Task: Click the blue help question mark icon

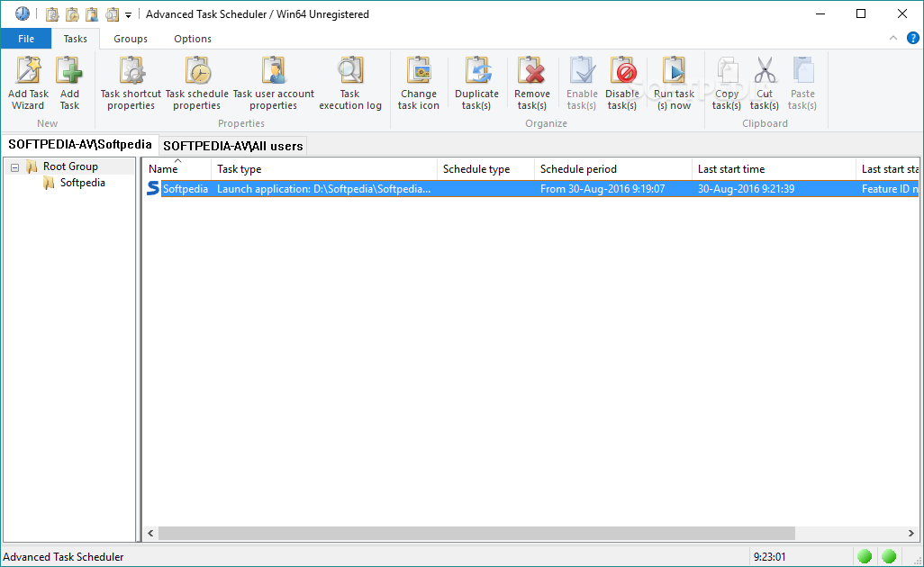Action: [x=913, y=39]
